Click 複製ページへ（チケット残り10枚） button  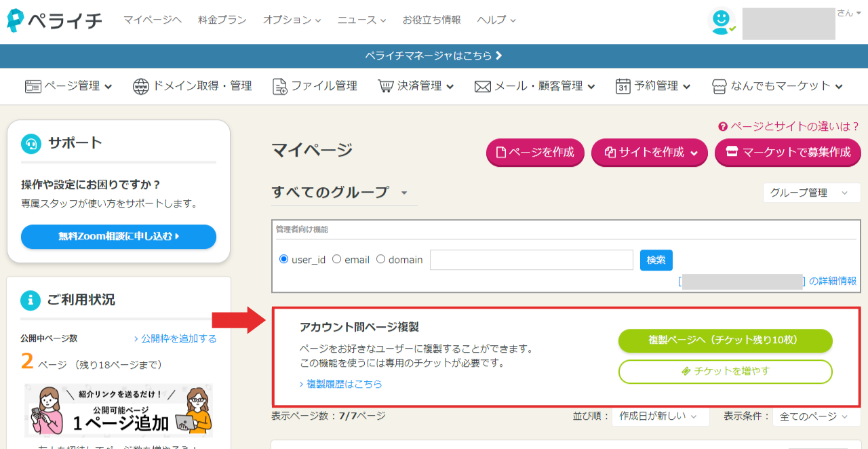[726, 340]
